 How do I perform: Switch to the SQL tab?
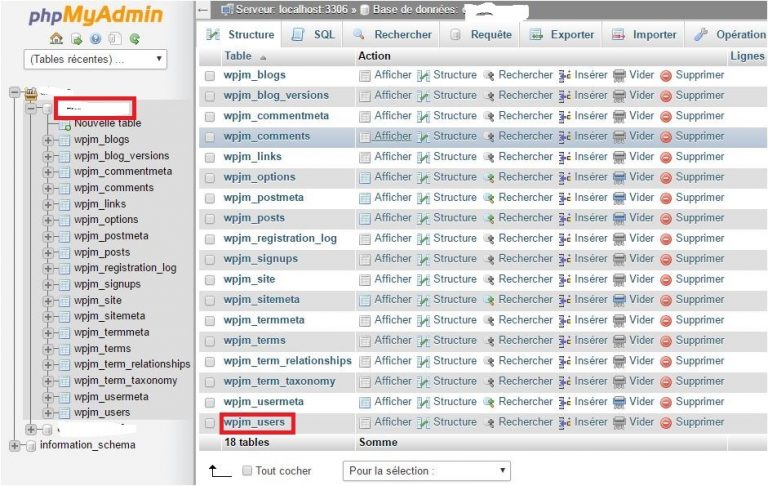[x=313, y=35]
